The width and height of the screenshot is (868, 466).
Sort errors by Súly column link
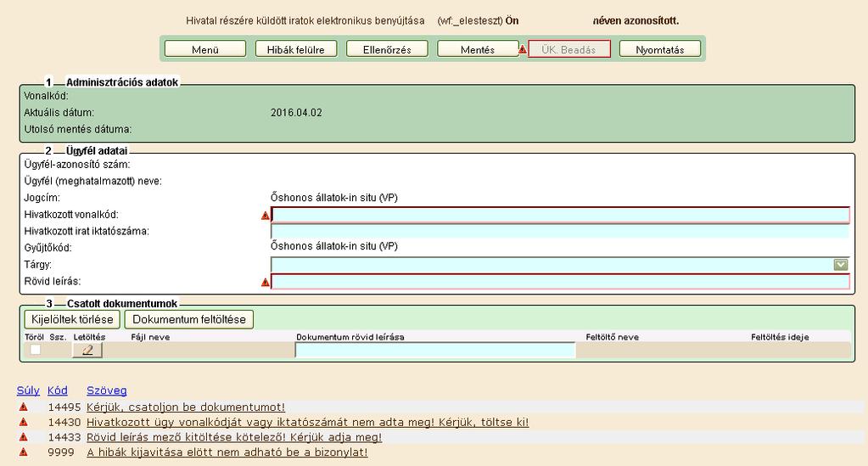[x=28, y=390]
